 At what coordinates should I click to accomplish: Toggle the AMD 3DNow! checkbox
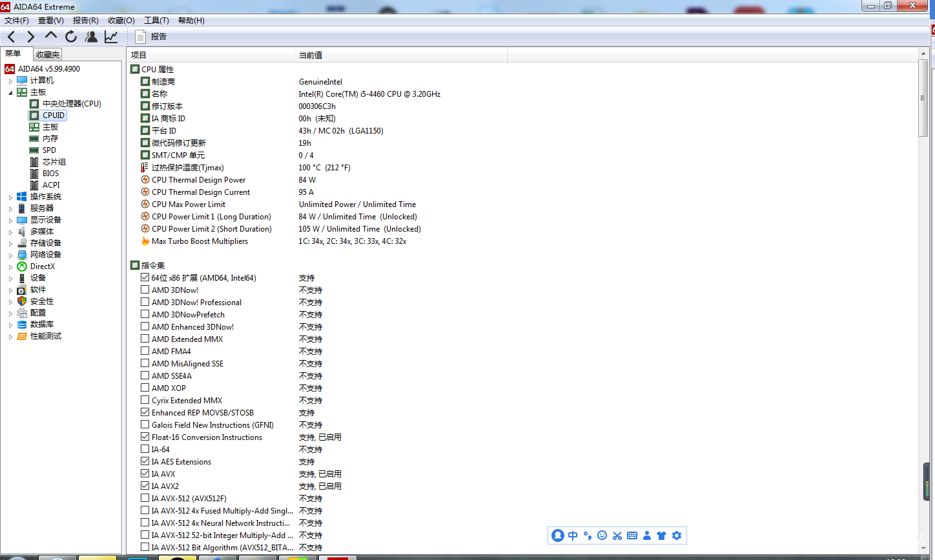(x=145, y=290)
